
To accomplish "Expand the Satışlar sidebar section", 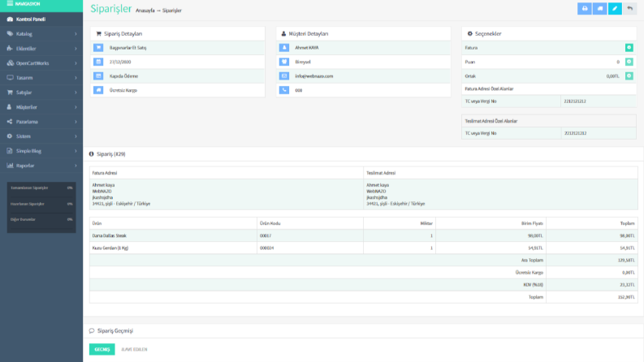I will (x=41, y=93).
